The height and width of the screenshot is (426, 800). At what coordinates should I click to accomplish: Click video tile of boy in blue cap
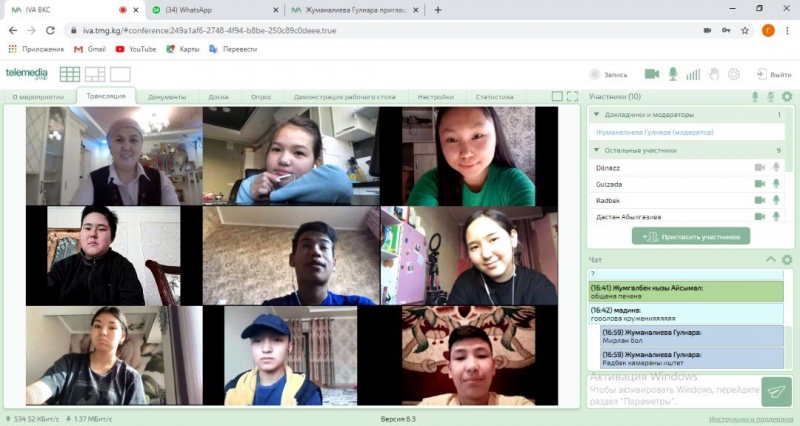(x=291, y=356)
